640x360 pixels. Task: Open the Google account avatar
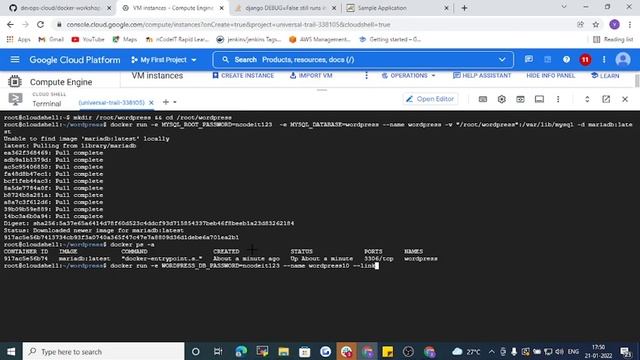(622, 60)
